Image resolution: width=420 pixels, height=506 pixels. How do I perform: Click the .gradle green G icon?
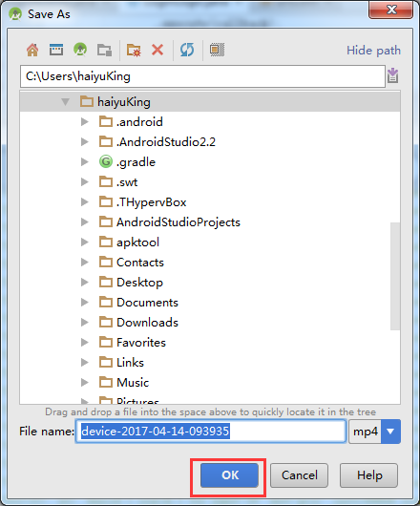click(x=106, y=161)
